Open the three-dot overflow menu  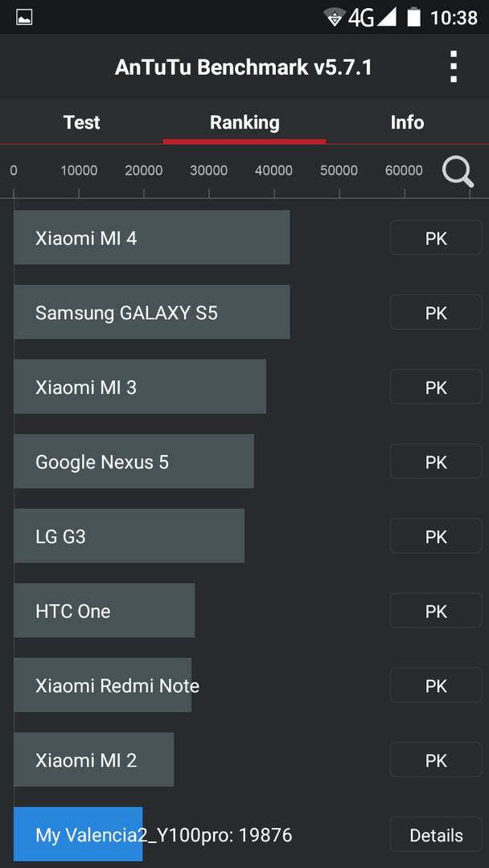pyautogui.click(x=454, y=67)
